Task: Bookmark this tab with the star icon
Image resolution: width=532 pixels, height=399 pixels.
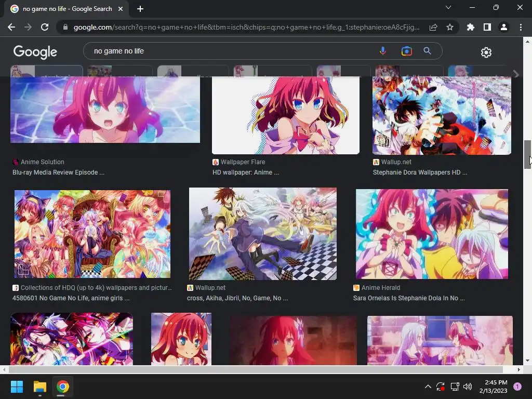Action: [x=450, y=27]
